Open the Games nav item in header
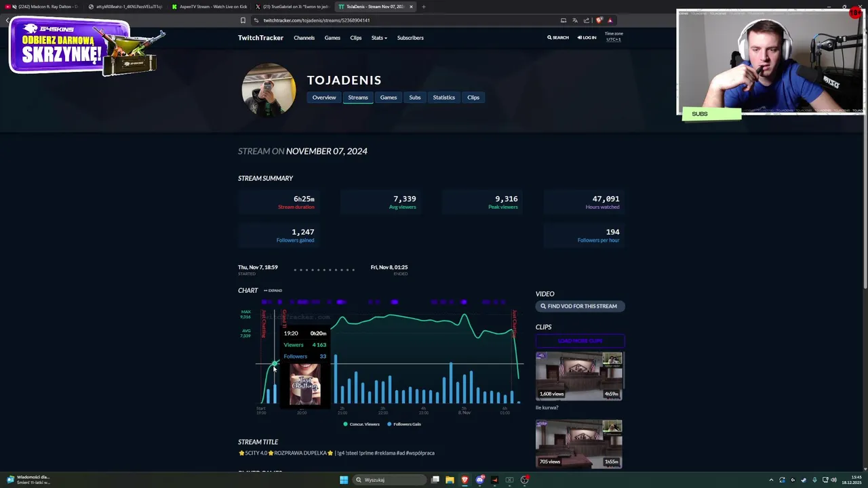 pyautogui.click(x=332, y=38)
